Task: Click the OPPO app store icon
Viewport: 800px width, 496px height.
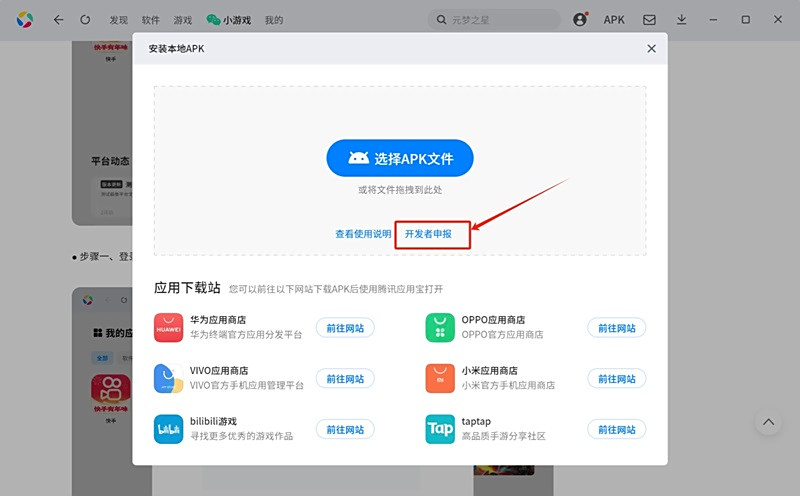Action: [440, 327]
